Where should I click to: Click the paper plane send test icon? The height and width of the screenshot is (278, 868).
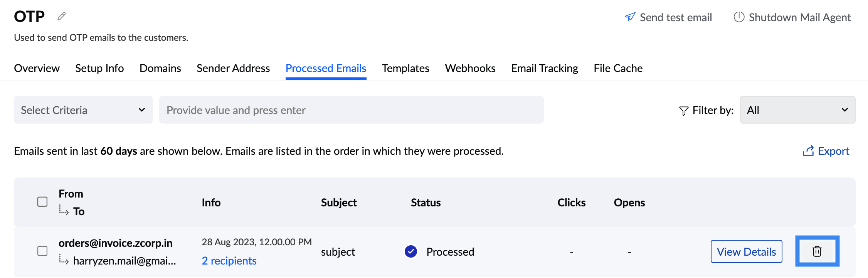click(x=630, y=17)
